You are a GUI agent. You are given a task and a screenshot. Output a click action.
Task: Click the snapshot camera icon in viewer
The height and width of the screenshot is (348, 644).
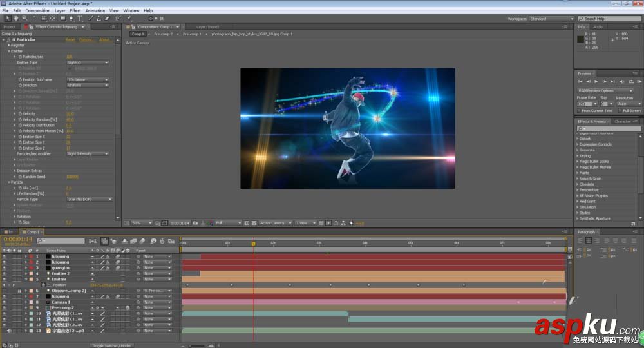(194, 223)
